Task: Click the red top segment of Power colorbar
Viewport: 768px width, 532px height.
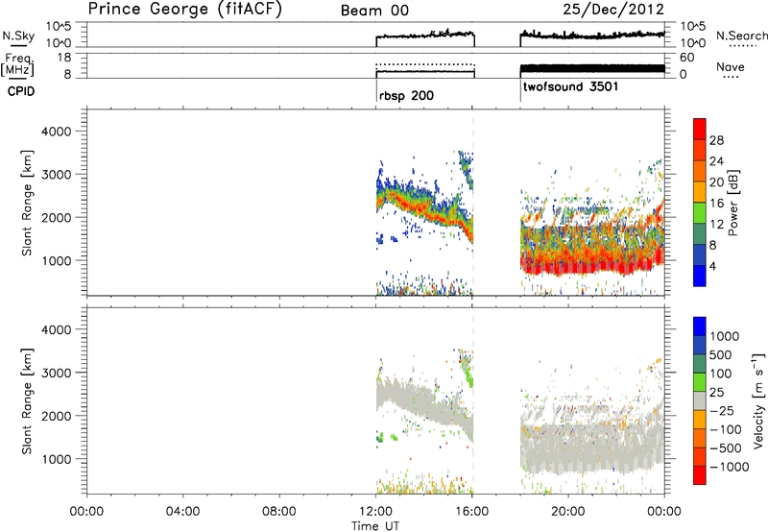Action: pyautogui.click(x=700, y=129)
